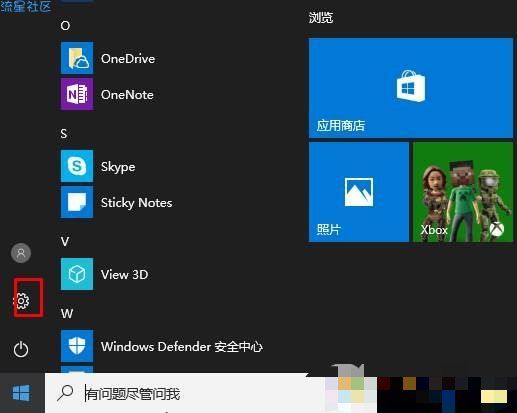Open the Sticky Notes app icon
The image size is (517, 413).
point(77,202)
